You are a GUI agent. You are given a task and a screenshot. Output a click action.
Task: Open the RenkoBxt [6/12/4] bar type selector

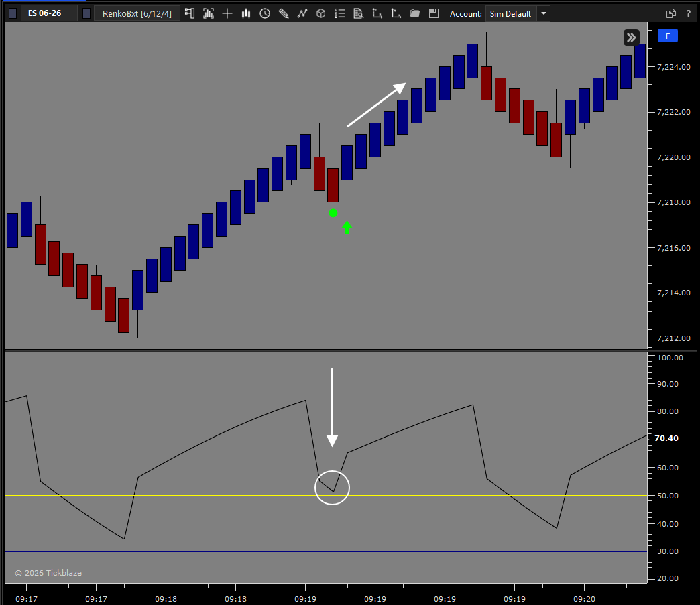(x=137, y=14)
